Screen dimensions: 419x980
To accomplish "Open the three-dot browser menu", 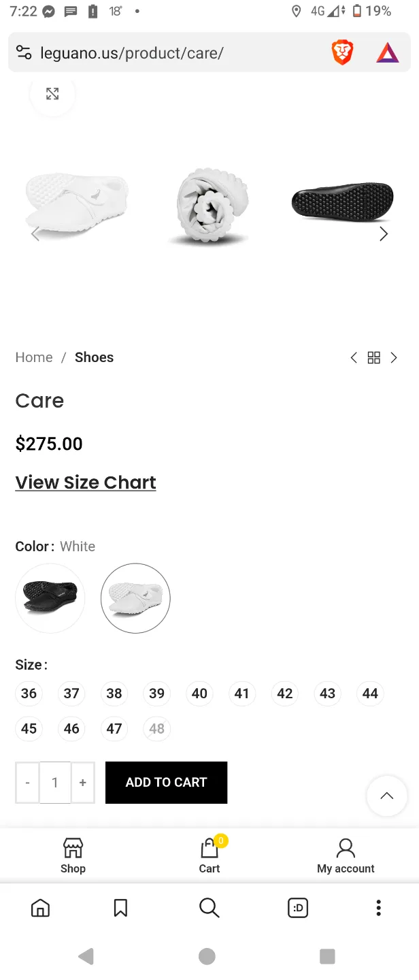I will [x=378, y=907].
